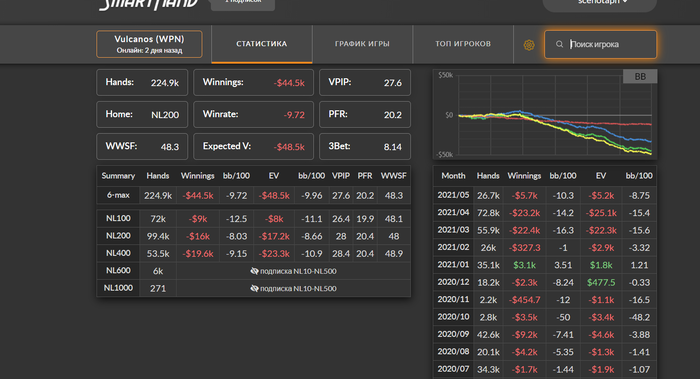
Task: Click the $477.5 EV value for 2020/12
Action: click(601, 283)
